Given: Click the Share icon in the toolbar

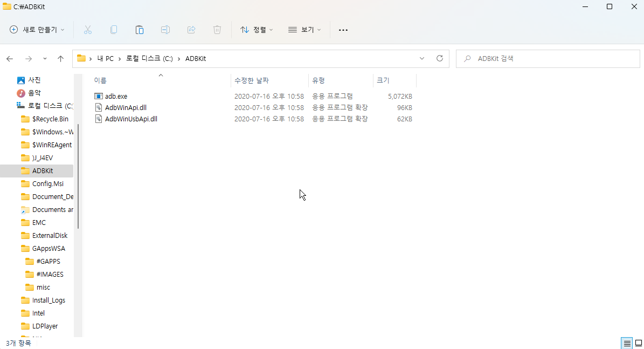Looking at the screenshot, I should 191,30.
